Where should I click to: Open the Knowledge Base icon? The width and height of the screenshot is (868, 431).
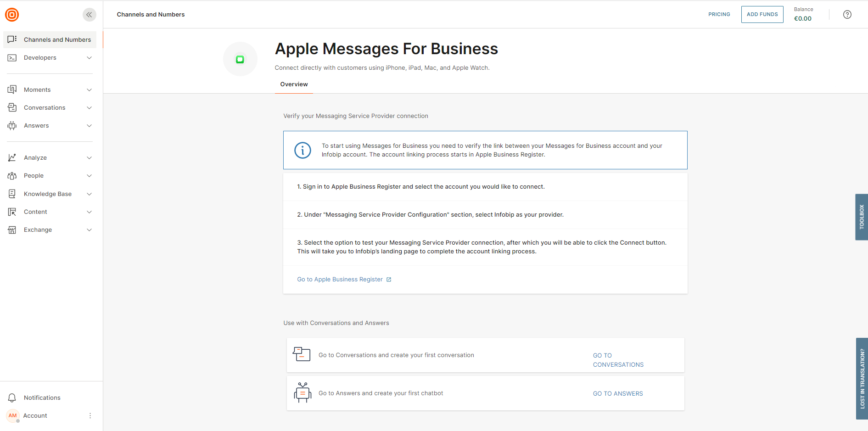point(12,194)
